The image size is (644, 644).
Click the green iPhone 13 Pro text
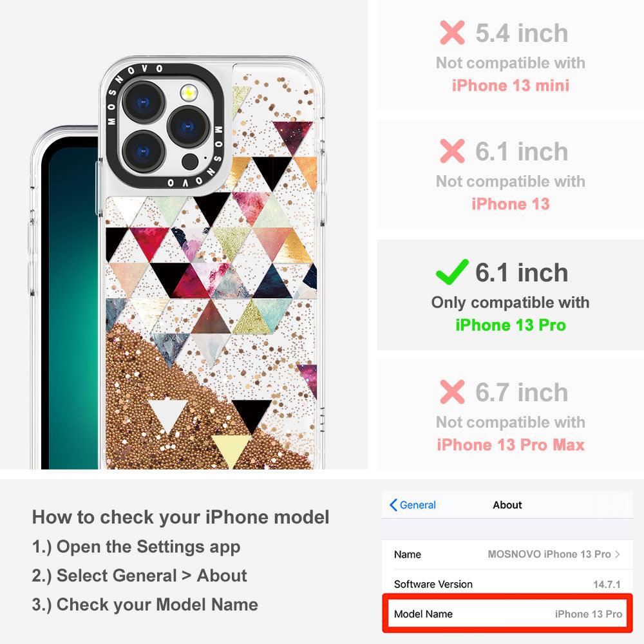(511, 325)
